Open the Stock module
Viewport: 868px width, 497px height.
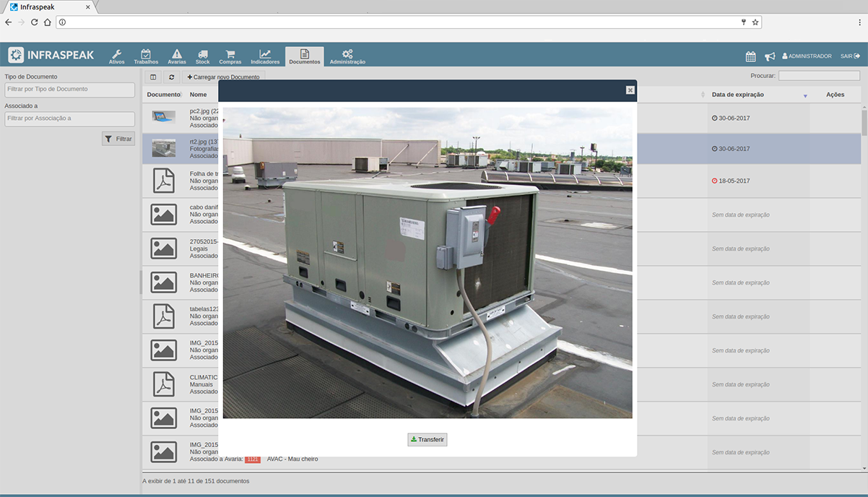203,56
